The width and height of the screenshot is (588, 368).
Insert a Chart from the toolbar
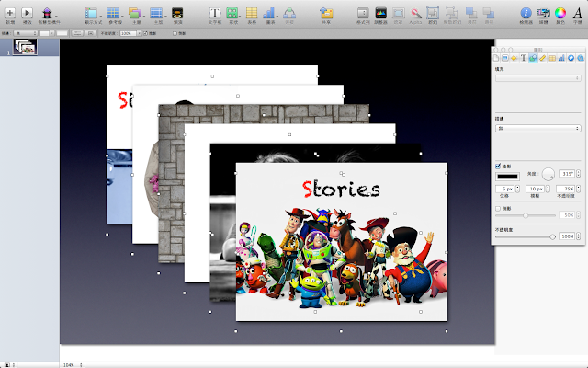(x=268, y=13)
